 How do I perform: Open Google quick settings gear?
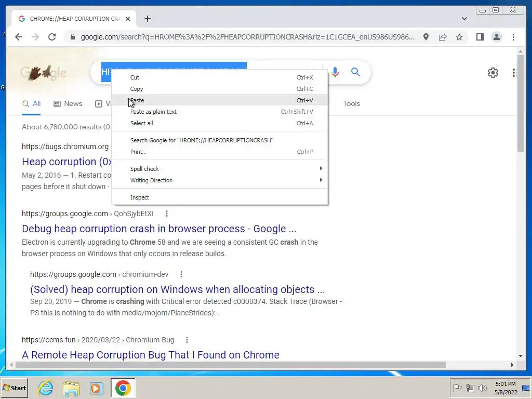coord(493,73)
